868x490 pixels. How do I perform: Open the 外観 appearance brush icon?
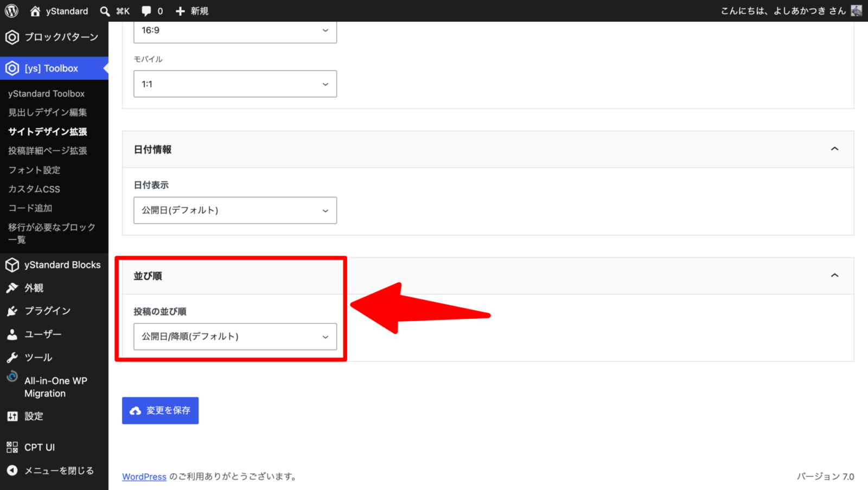[x=12, y=288]
